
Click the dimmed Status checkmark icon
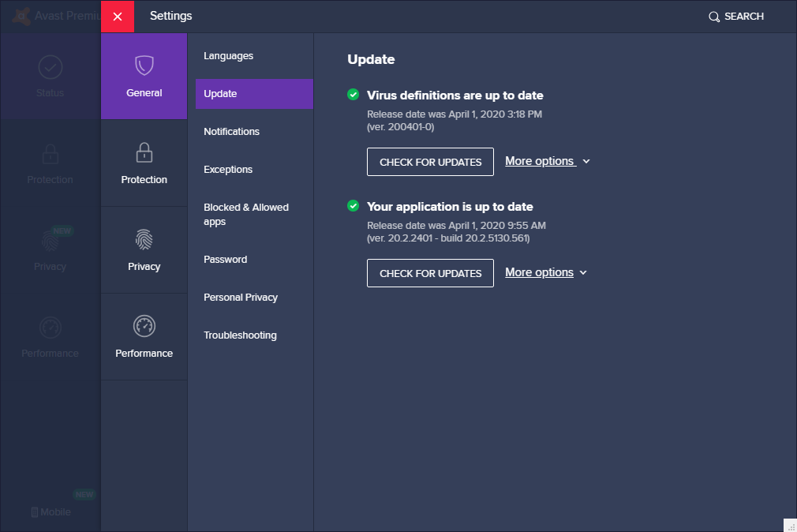click(x=51, y=67)
